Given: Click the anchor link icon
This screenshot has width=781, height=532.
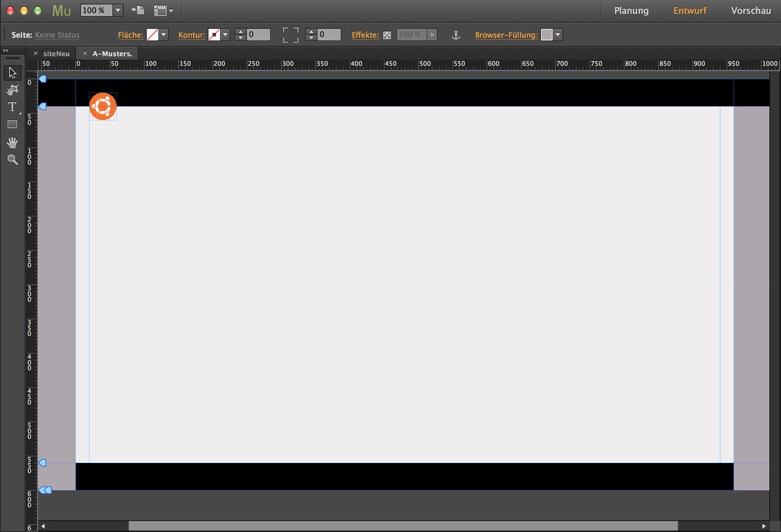Looking at the screenshot, I should pos(456,35).
